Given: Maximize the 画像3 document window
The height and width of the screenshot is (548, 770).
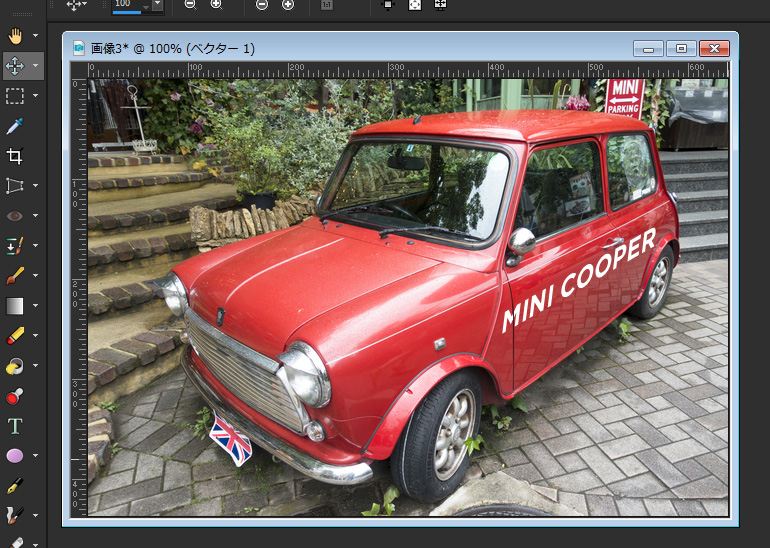Looking at the screenshot, I should coord(681,49).
